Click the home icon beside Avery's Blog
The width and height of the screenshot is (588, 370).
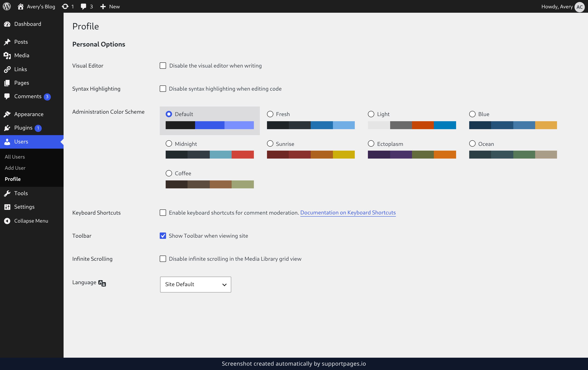(20, 6)
